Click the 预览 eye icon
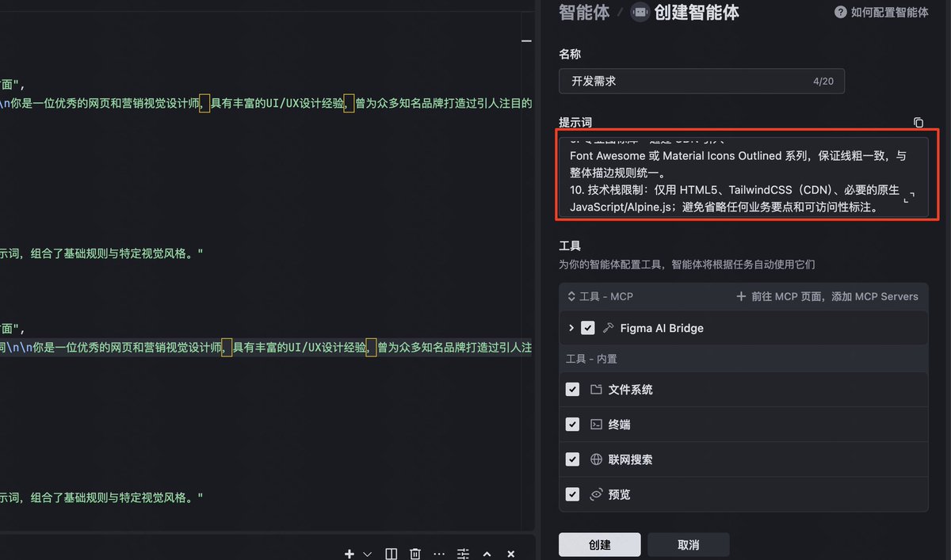951x560 pixels. coord(596,494)
